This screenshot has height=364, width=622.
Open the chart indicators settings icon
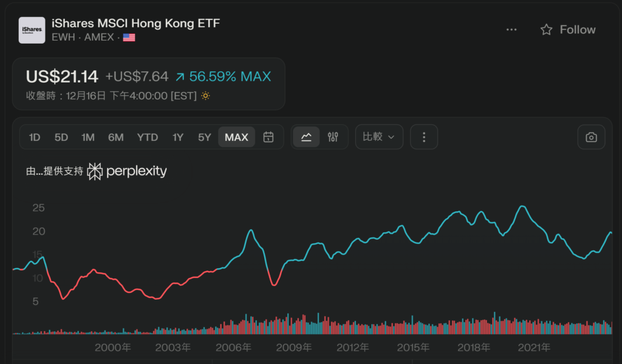pyautogui.click(x=333, y=137)
